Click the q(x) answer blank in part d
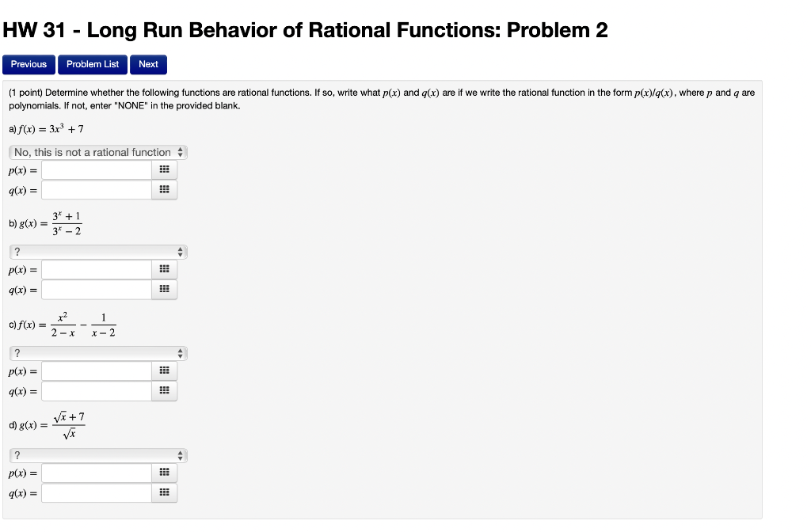Image resolution: width=811 pixels, height=532 pixels. tap(95, 492)
